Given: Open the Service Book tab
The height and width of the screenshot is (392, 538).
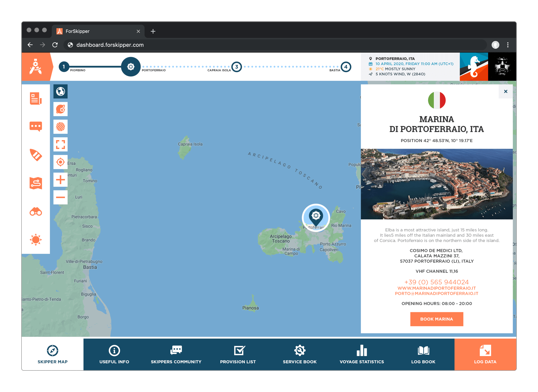Looking at the screenshot, I should point(300,354).
